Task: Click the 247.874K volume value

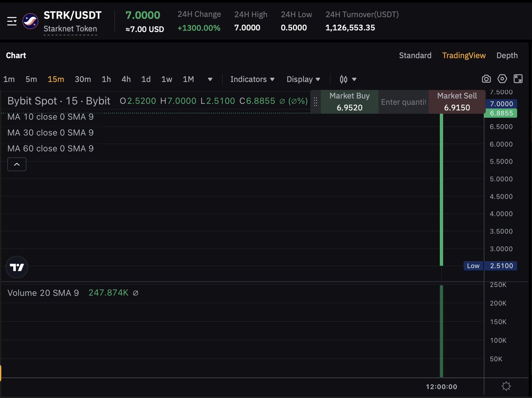Action: point(109,293)
